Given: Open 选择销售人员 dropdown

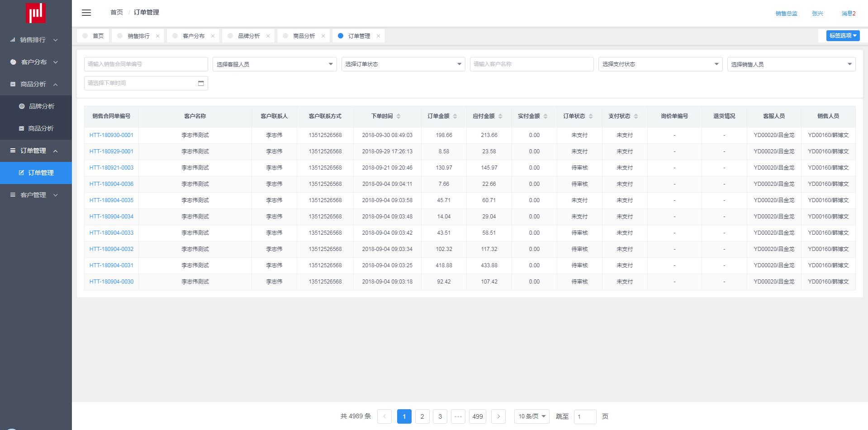Looking at the screenshot, I should (792, 64).
